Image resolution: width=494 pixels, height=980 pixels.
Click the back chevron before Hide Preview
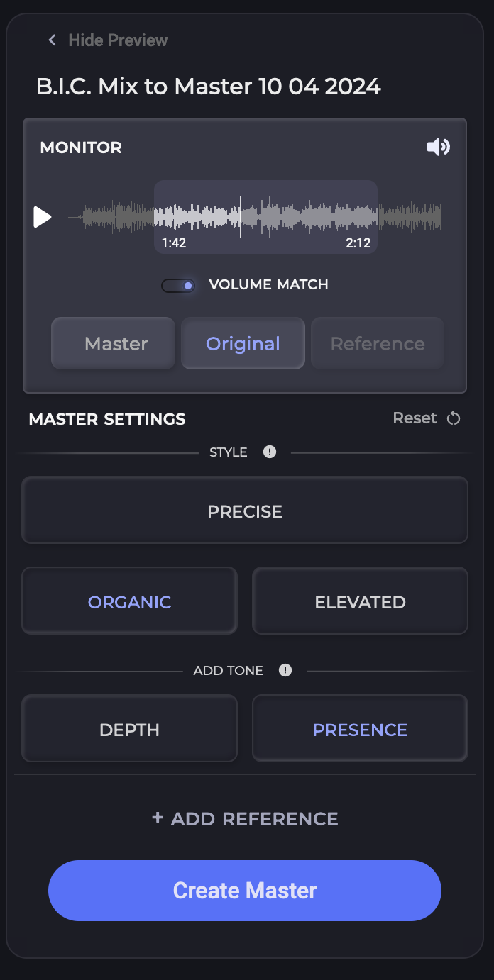point(51,40)
